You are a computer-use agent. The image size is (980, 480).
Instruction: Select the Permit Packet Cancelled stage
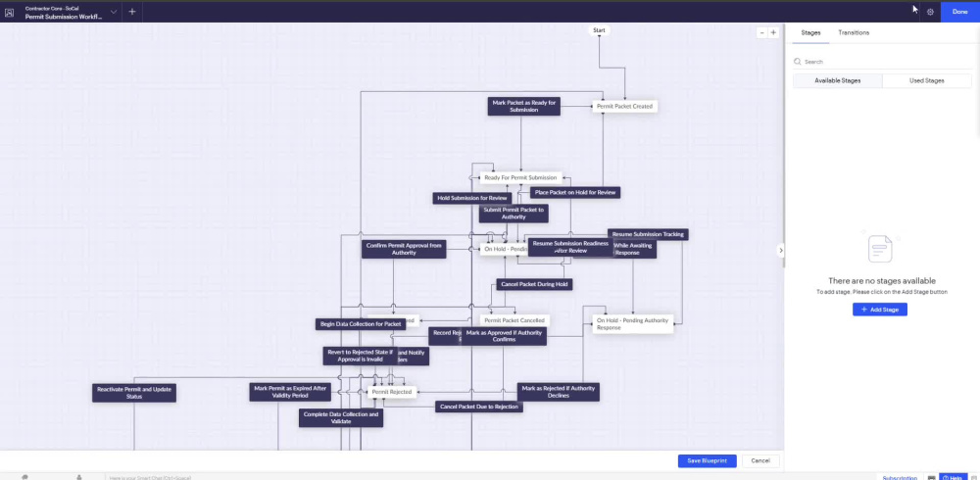coord(514,320)
